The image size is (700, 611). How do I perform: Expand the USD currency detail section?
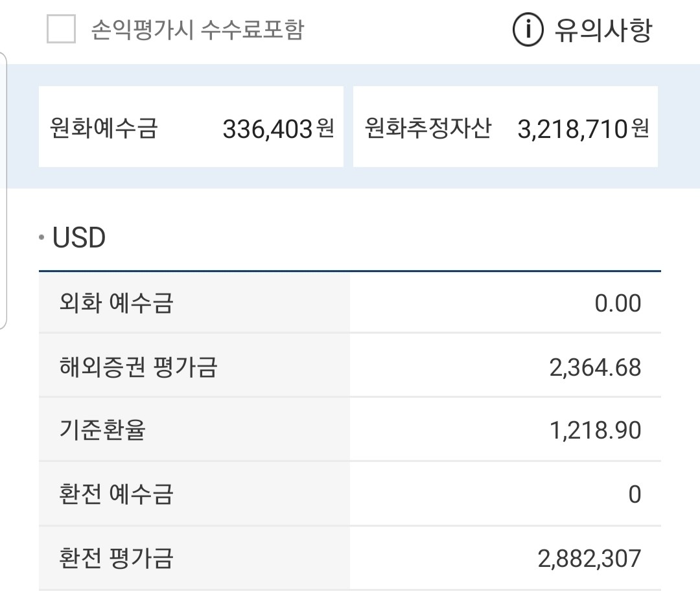(x=79, y=235)
